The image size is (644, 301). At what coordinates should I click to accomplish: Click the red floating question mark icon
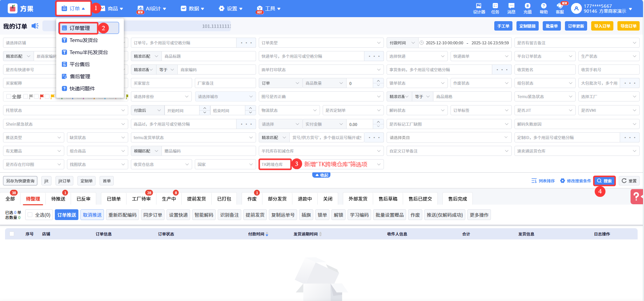tap(637, 197)
